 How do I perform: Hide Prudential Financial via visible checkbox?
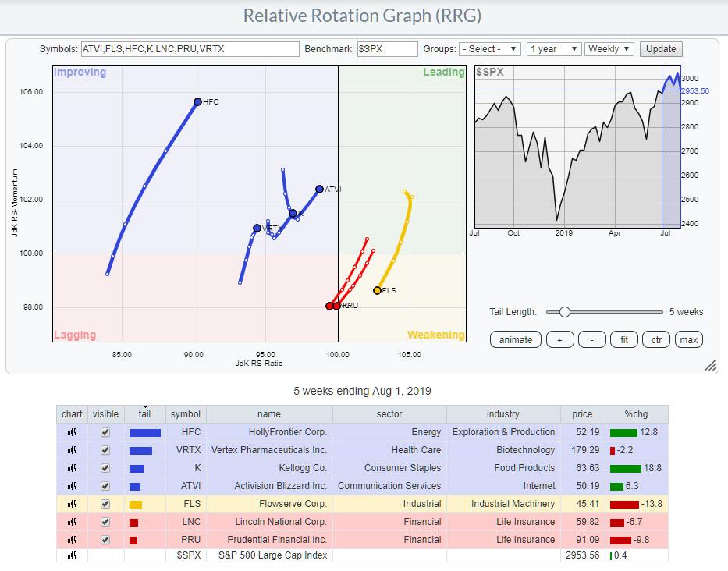[x=105, y=540]
